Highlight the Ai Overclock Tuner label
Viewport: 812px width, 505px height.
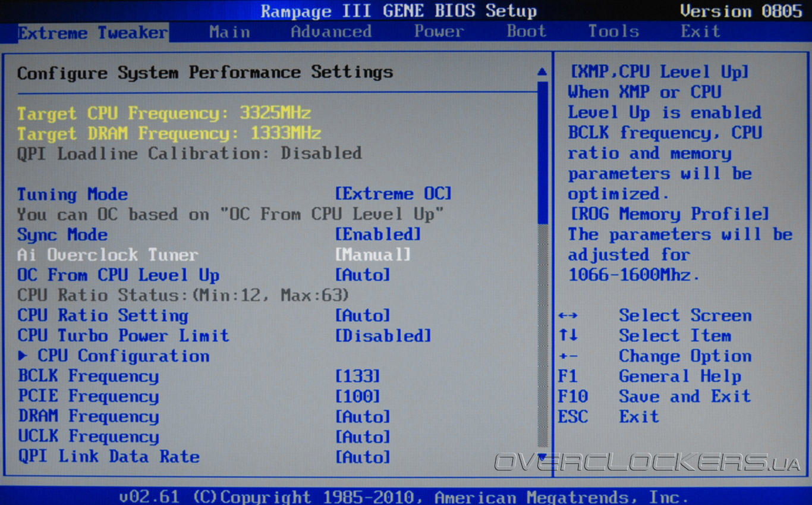(108, 255)
